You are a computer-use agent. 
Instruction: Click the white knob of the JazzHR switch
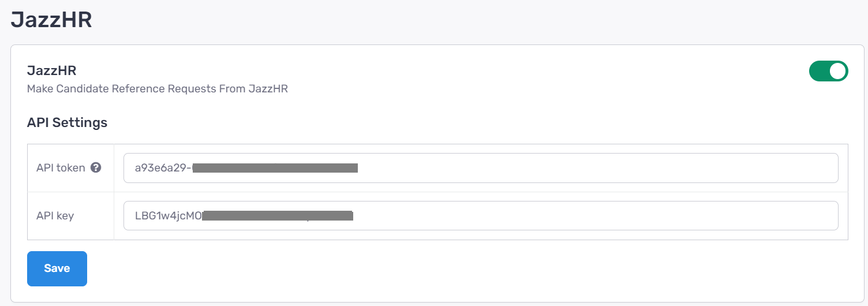click(838, 71)
